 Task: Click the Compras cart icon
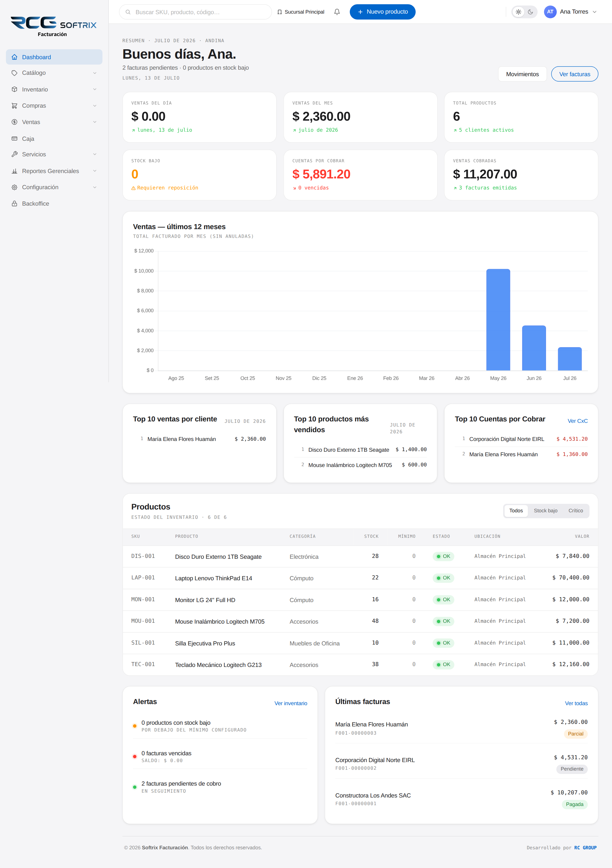(x=14, y=106)
